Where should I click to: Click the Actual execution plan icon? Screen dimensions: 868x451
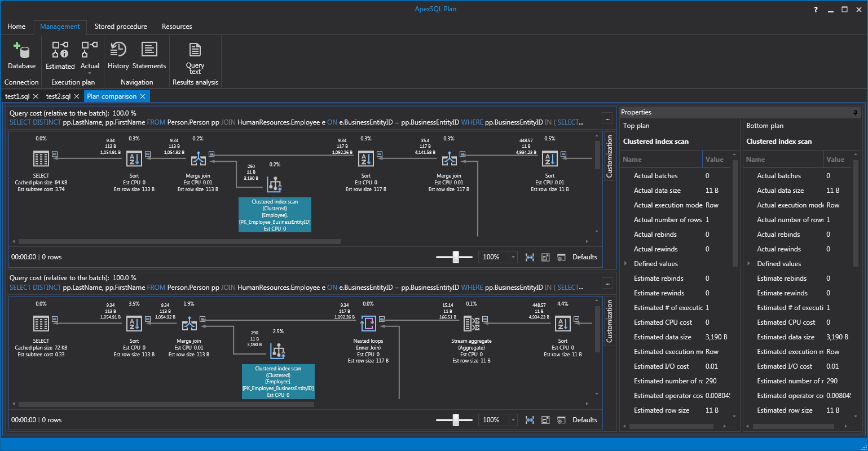pos(90,50)
